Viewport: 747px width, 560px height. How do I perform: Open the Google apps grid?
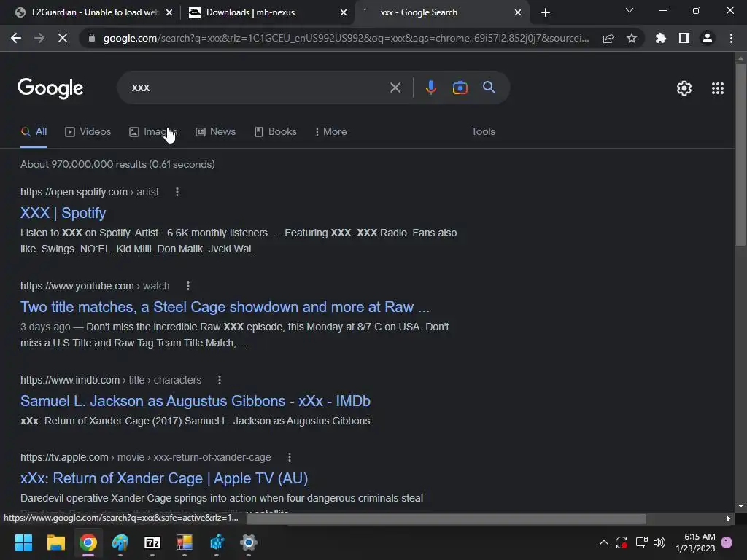718,88
